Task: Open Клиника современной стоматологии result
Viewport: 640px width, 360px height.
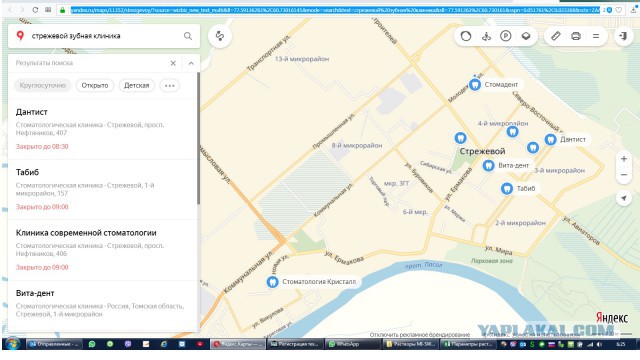Action: tap(102, 250)
